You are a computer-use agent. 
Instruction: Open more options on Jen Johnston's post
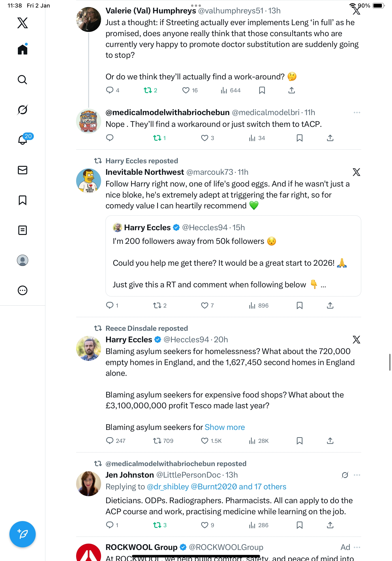click(x=357, y=475)
